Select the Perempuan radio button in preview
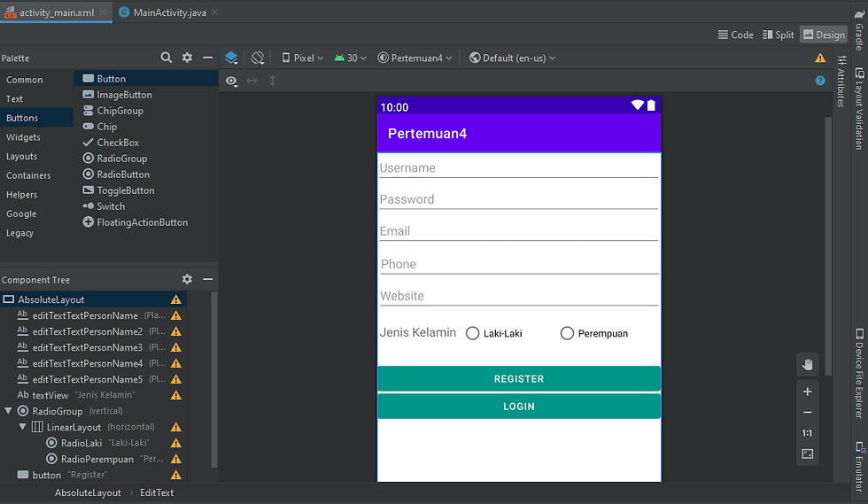868x504 pixels. pos(567,333)
